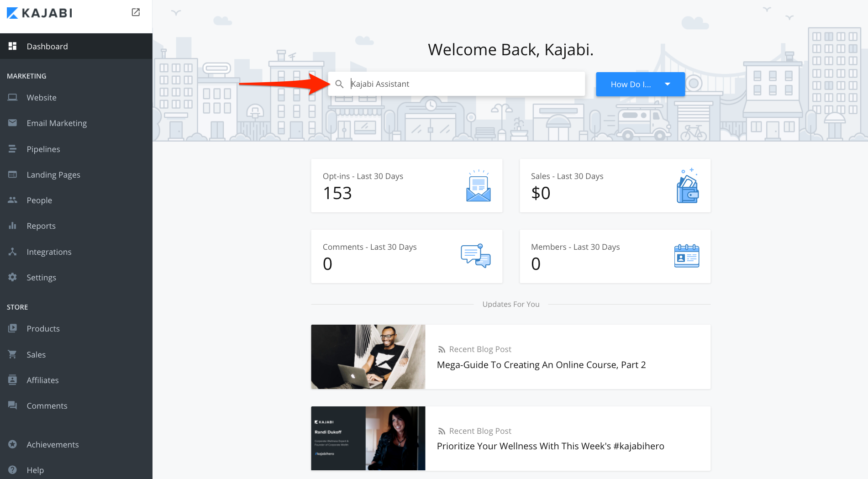Click the Opt-ins envelope illustration icon
This screenshot has height=479, width=868.
[x=479, y=185]
